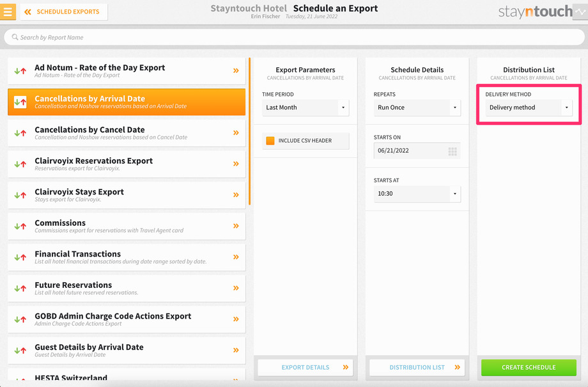Open the Delivery Method dropdown

coord(529,107)
